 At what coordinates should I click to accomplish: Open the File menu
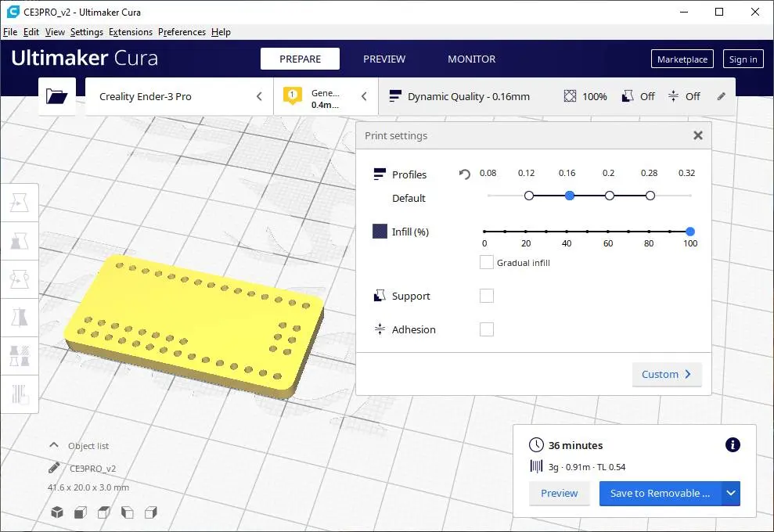click(x=10, y=32)
